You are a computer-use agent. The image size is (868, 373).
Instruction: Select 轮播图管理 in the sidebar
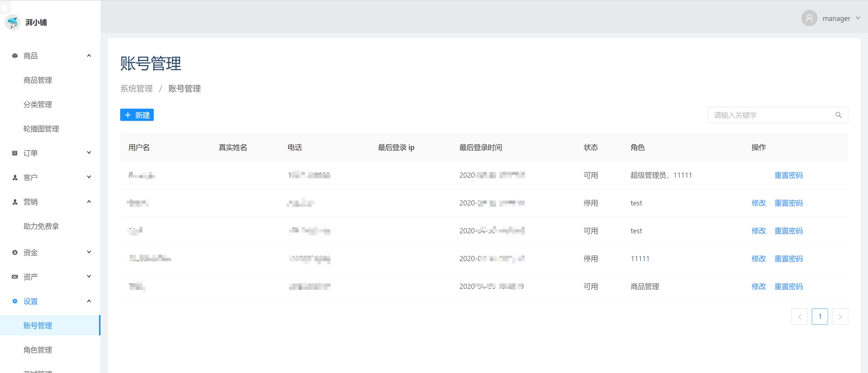[41, 129]
